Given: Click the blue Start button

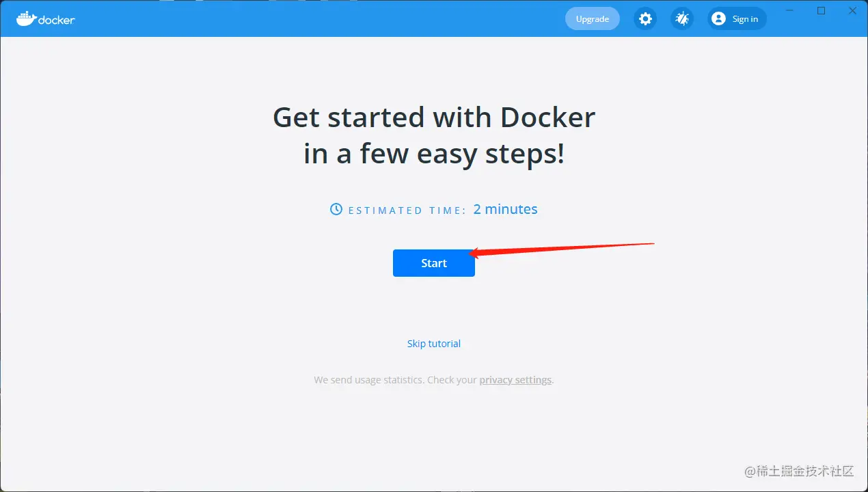Looking at the screenshot, I should [x=434, y=263].
